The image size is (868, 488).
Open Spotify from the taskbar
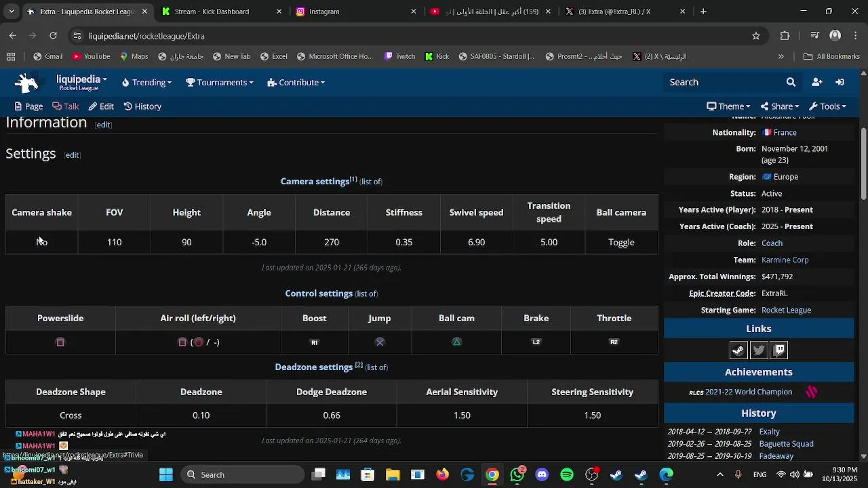[x=567, y=474]
